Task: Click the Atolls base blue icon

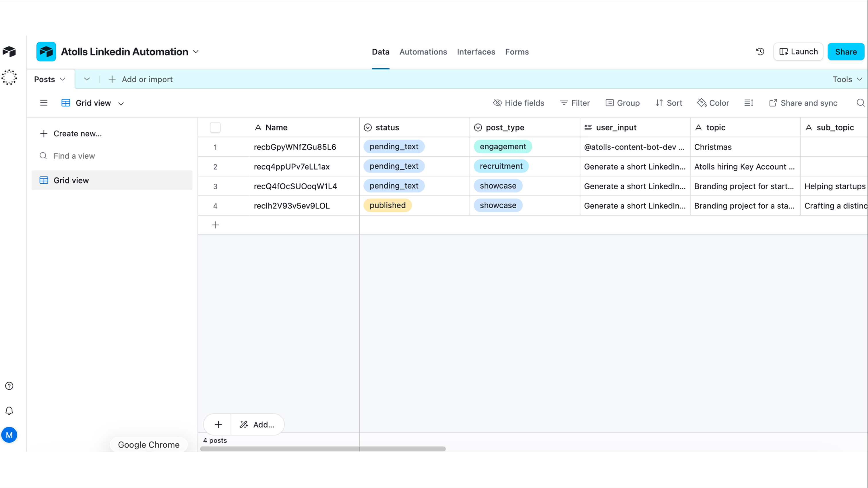Action: pos(46,52)
